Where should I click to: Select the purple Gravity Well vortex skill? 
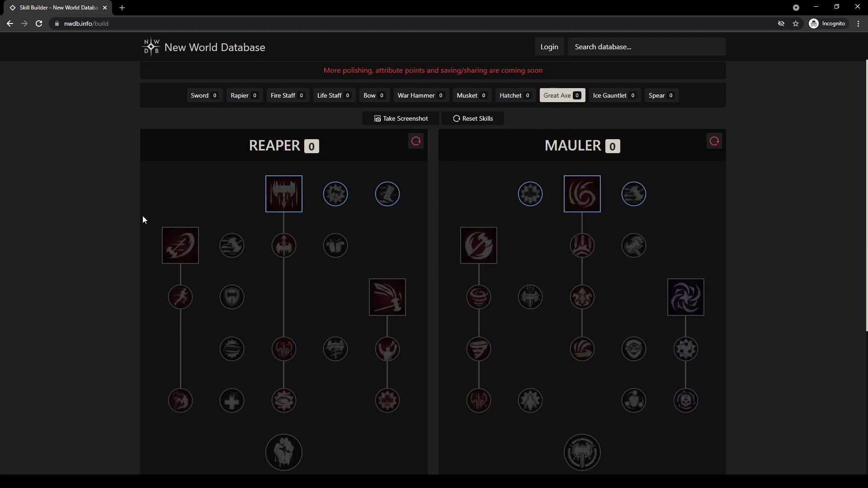[x=685, y=297]
